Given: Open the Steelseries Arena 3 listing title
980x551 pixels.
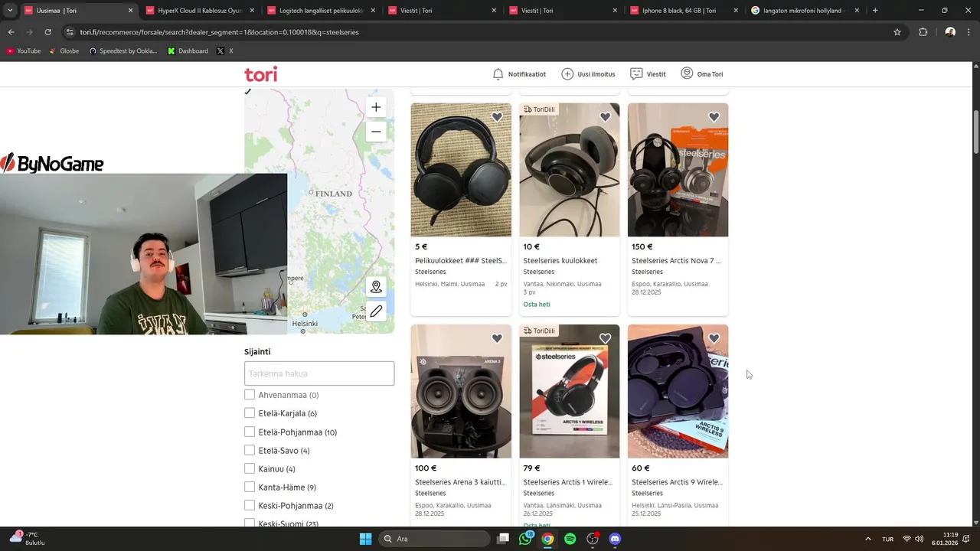Looking at the screenshot, I should (x=460, y=482).
